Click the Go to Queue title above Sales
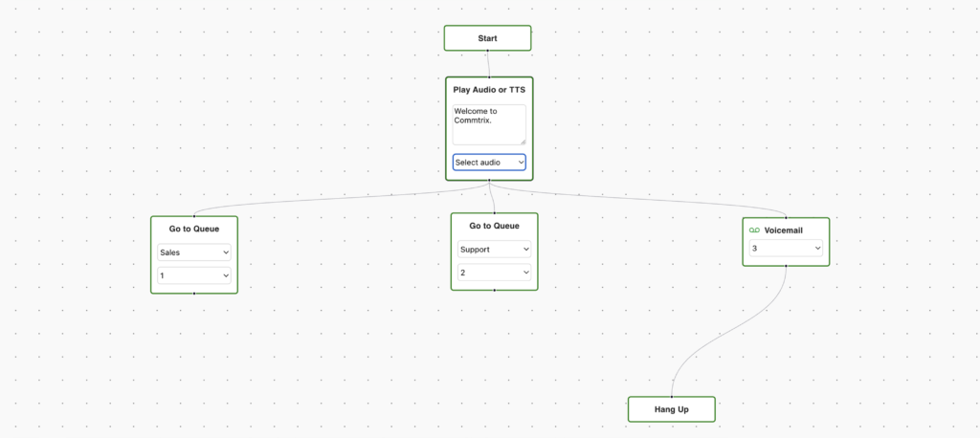 point(194,230)
